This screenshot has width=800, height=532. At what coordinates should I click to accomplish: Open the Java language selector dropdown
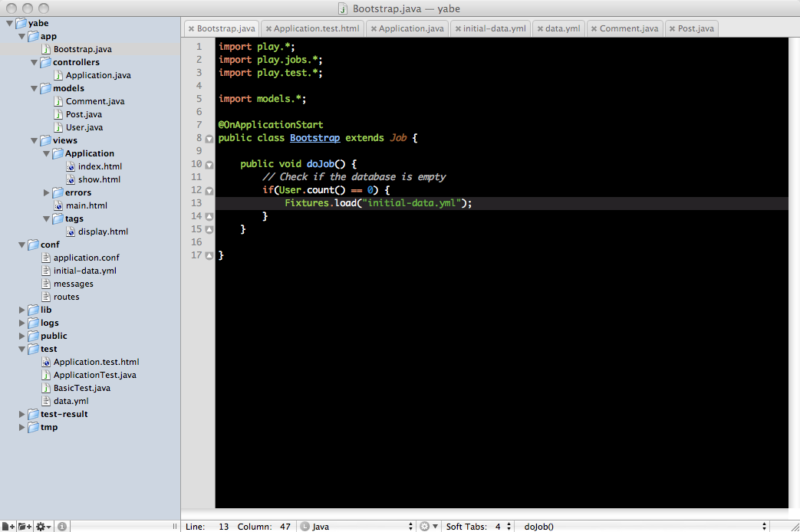point(357,527)
